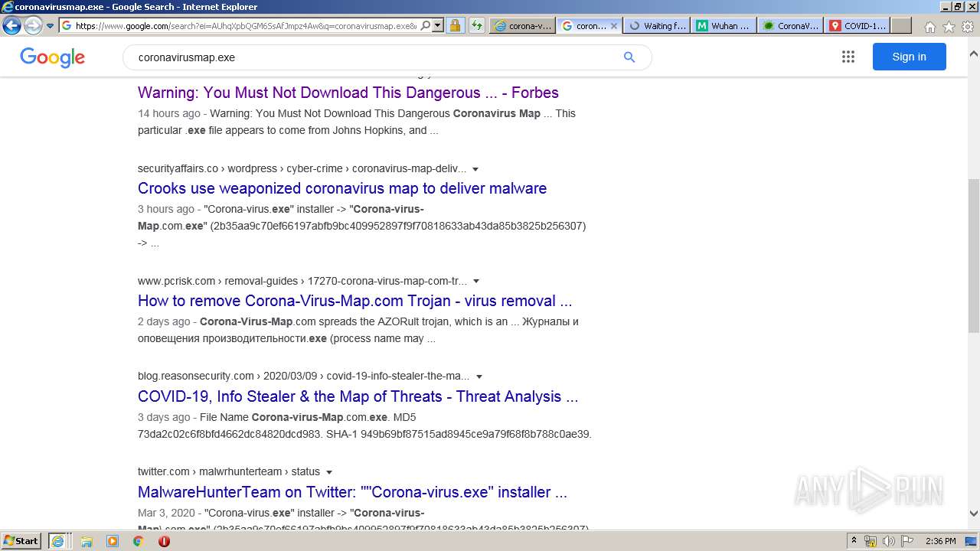Click the page scrollbar down arrow
Screen dimensions: 980x551
(974, 514)
